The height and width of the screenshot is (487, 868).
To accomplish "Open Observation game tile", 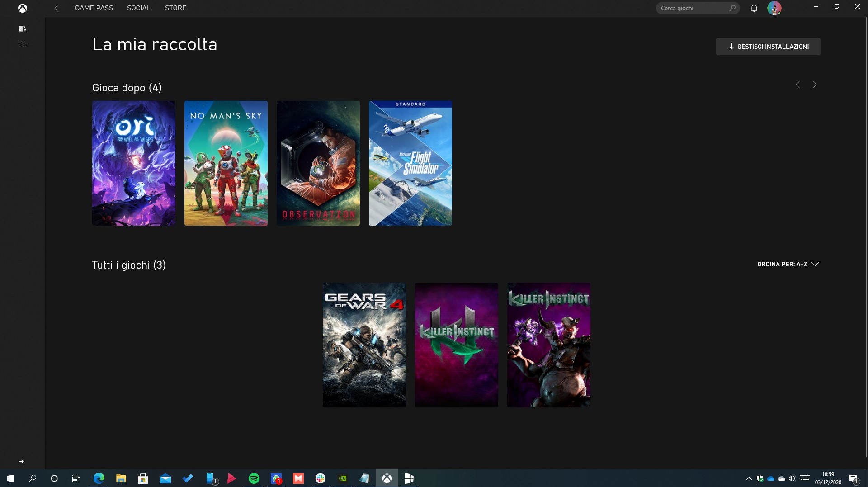I will click(318, 163).
